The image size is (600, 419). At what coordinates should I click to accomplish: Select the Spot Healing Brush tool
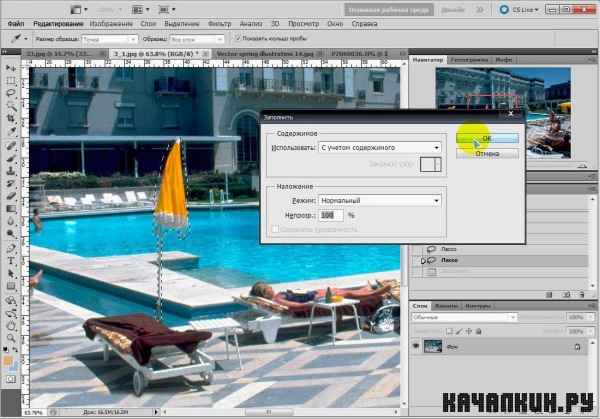[x=11, y=146]
